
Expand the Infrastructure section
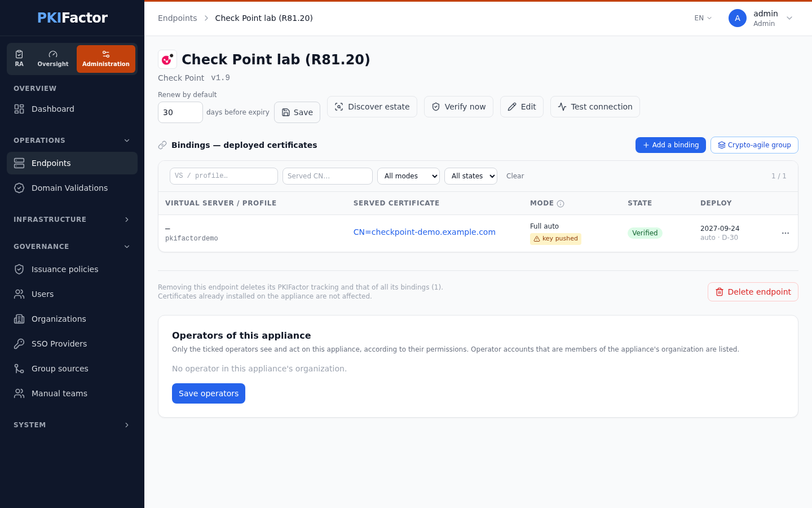click(72, 220)
